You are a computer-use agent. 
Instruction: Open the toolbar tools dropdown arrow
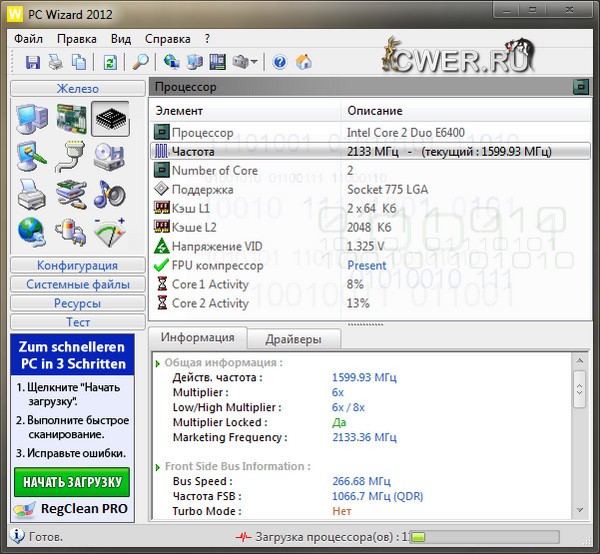click(255, 62)
